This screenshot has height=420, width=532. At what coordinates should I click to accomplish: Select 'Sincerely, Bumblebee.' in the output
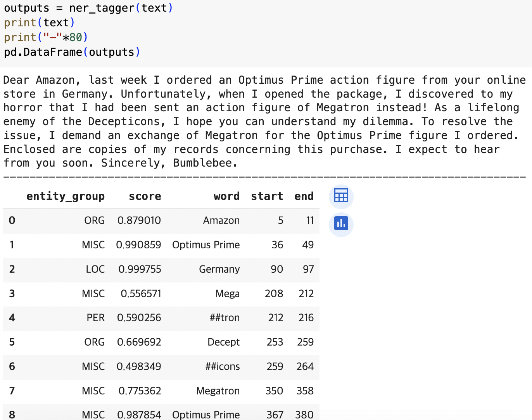tap(169, 163)
